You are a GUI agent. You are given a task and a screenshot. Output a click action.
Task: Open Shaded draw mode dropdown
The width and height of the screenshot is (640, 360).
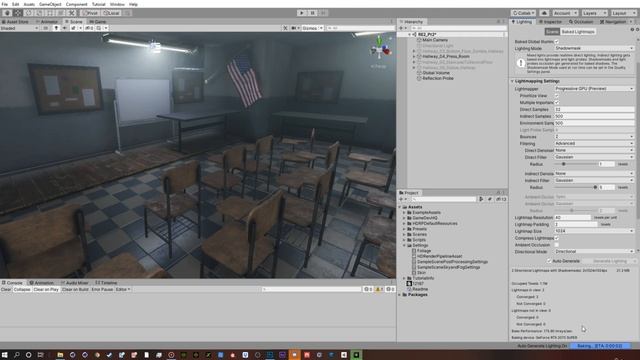click(20, 28)
